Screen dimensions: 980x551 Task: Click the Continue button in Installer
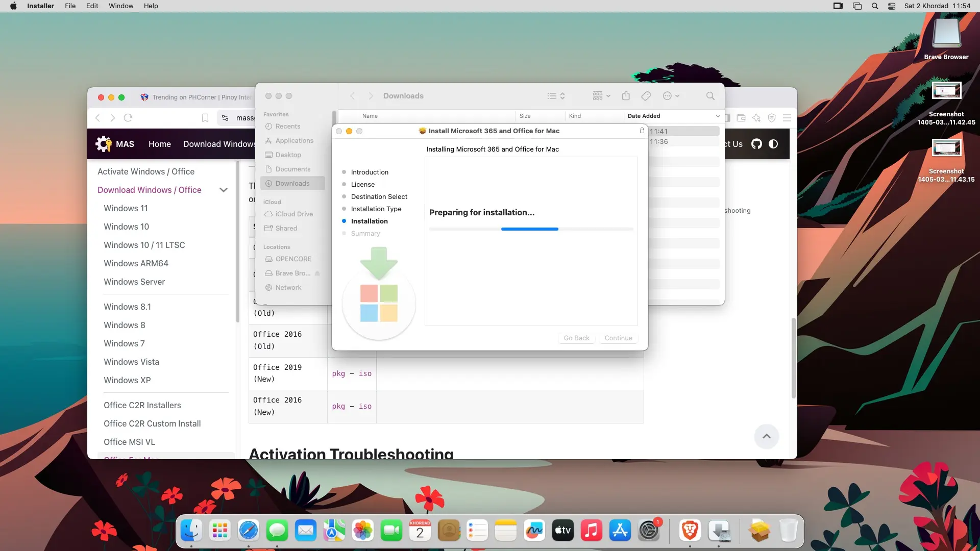pos(618,338)
